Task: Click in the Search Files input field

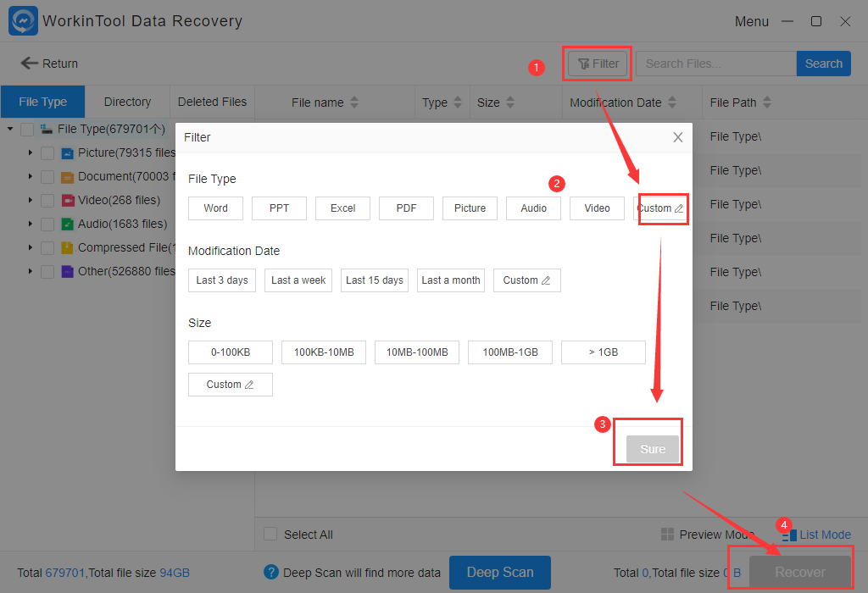Action: coord(715,64)
